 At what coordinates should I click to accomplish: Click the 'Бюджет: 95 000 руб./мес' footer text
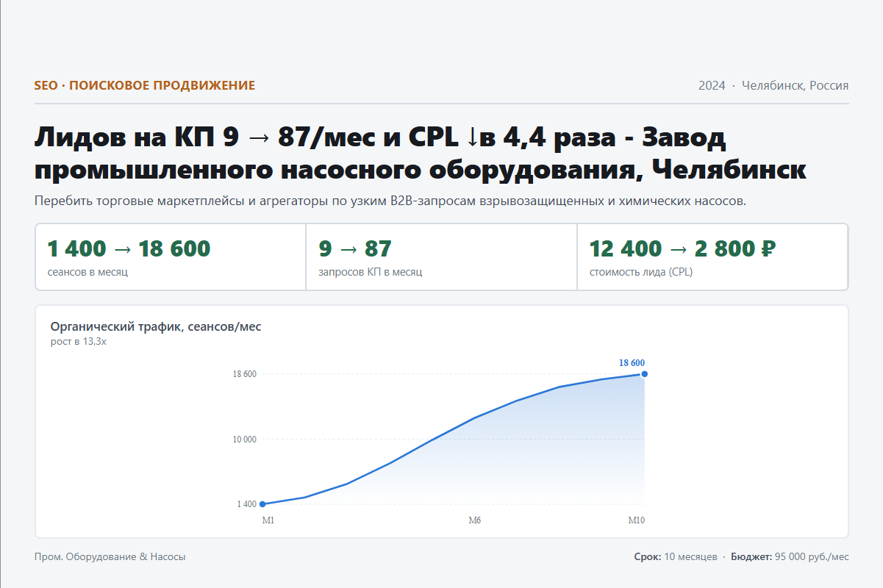pos(790,557)
